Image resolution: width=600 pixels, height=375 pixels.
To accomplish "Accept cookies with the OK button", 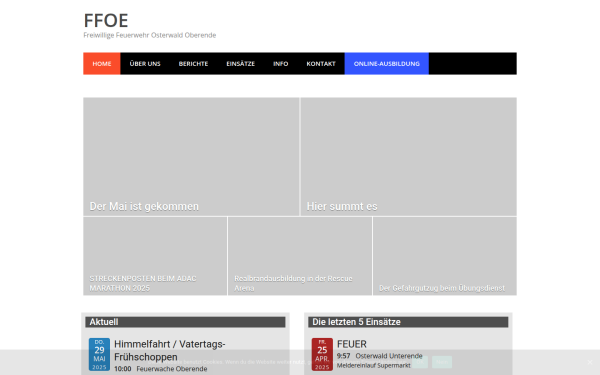I will pos(420,362).
